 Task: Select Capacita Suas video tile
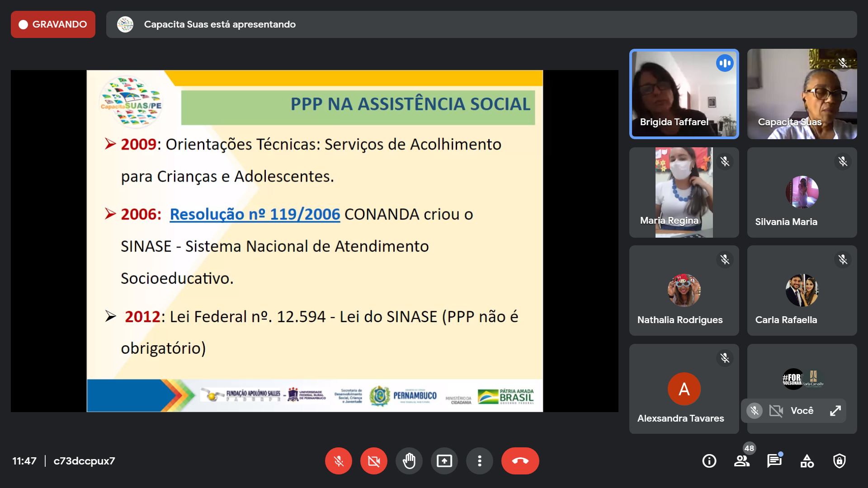tap(802, 94)
